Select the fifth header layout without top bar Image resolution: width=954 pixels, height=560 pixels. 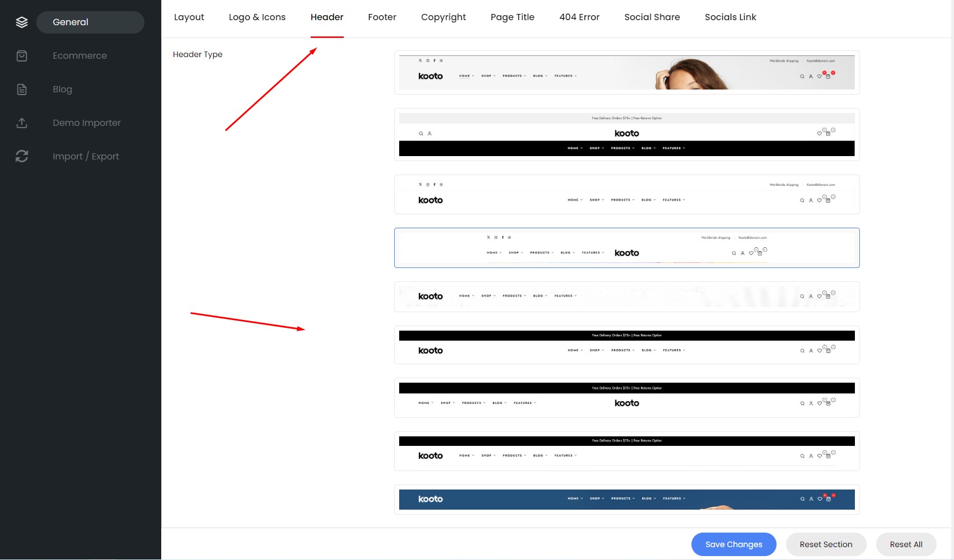click(x=626, y=297)
